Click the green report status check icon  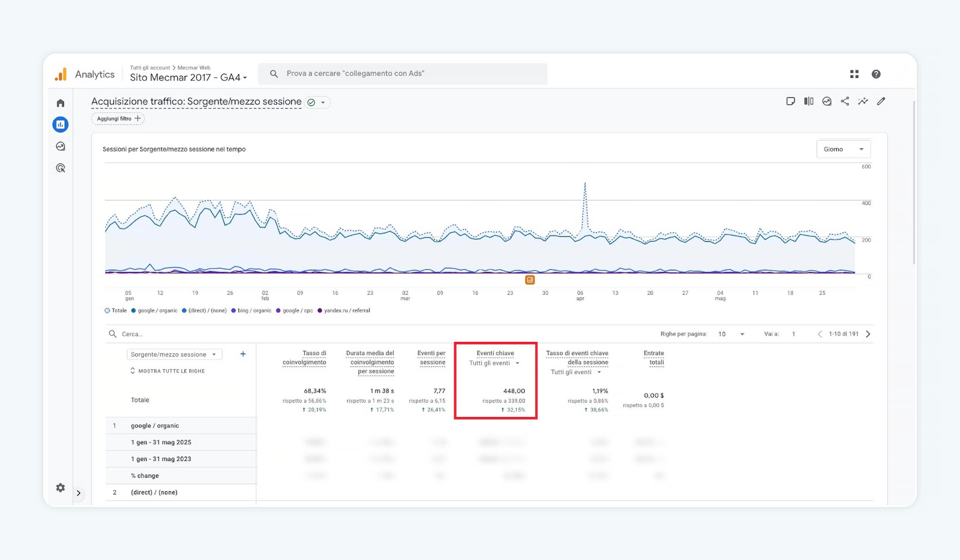[x=311, y=103]
